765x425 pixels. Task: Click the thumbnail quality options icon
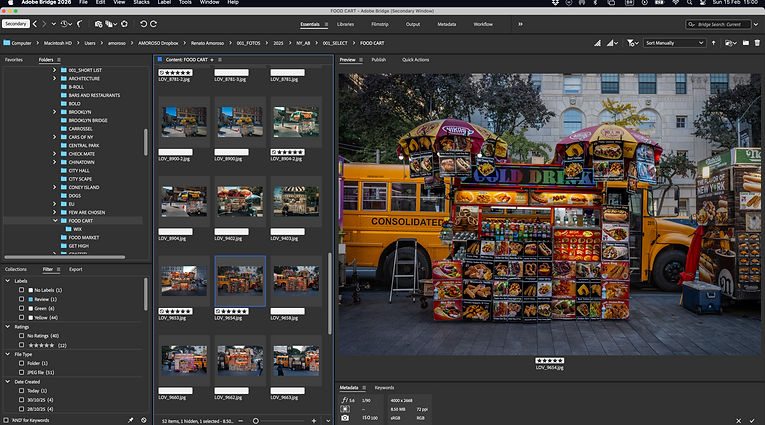(612, 43)
